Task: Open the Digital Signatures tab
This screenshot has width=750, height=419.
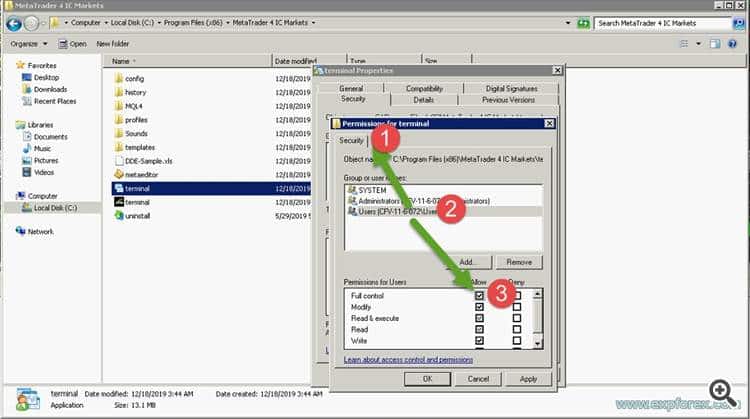Action: (x=511, y=89)
